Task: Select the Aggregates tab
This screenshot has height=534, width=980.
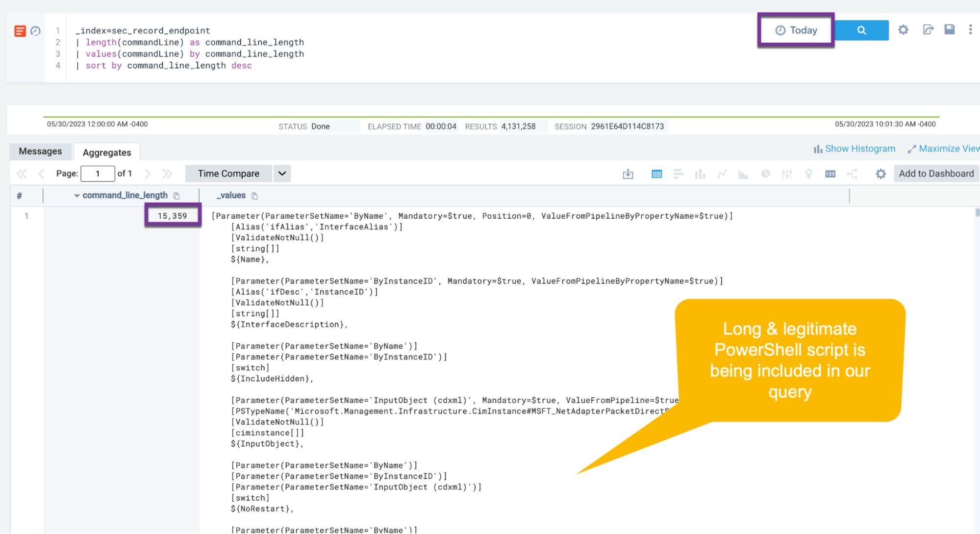Action: pos(107,152)
